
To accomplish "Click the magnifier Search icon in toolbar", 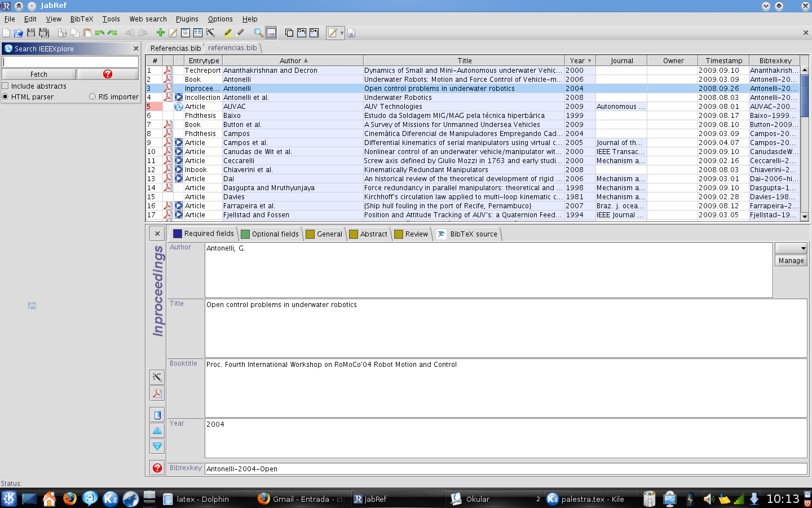I will click(258, 33).
